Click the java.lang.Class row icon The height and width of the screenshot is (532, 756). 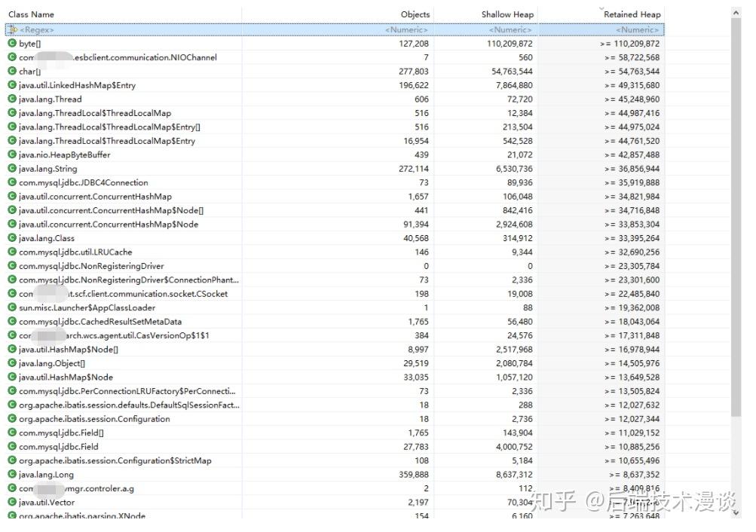tap(12, 238)
